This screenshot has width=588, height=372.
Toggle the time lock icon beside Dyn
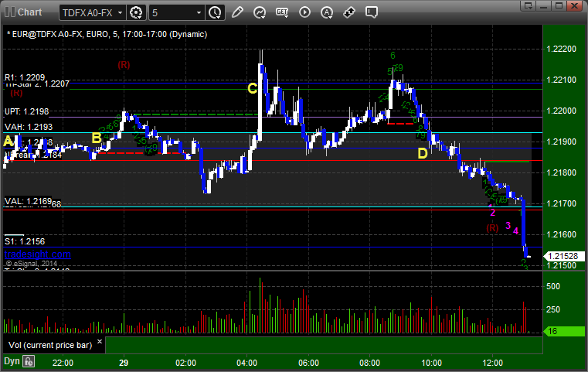(29, 361)
